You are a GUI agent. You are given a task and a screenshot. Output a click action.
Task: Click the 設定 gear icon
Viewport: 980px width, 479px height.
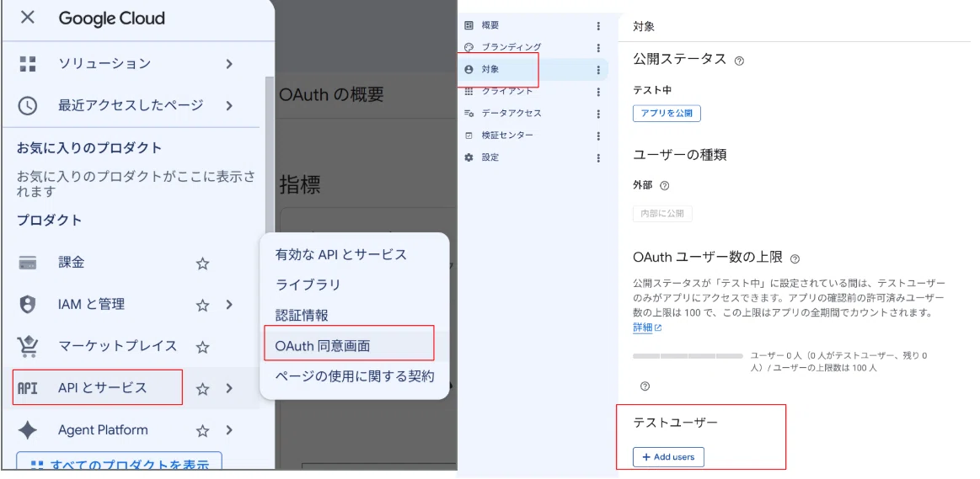[x=469, y=157]
